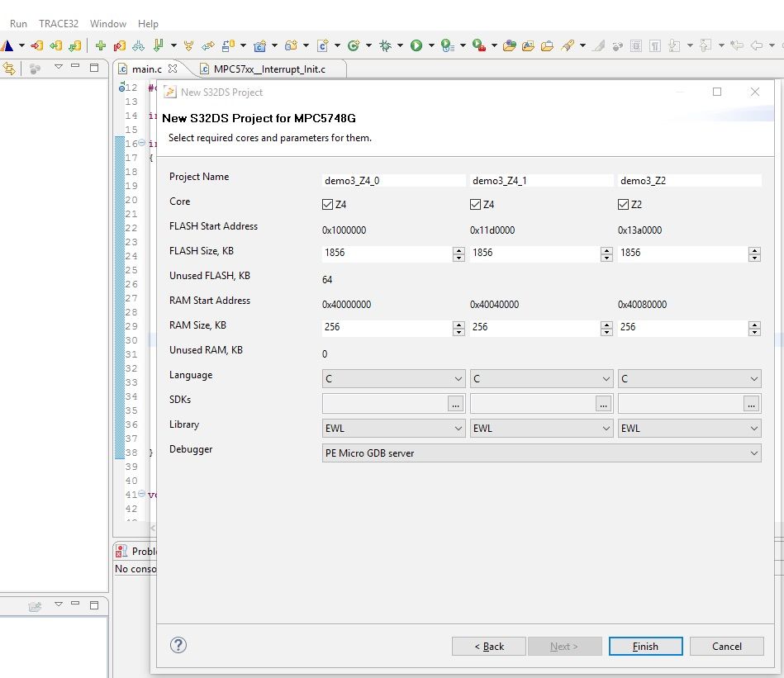Click the RAM Size field for demo3_Z4_0
This screenshot has width=784, height=678.
point(387,327)
